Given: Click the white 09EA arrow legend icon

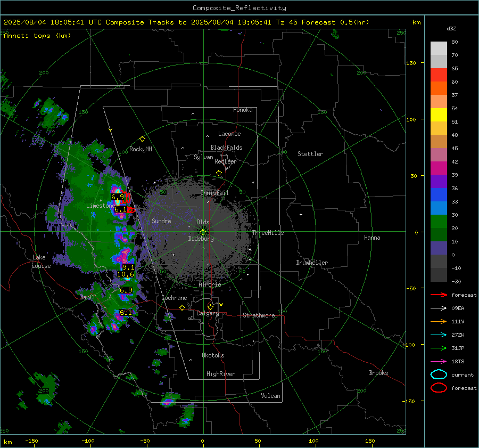Looking at the screenshot, I should point(439,308).
